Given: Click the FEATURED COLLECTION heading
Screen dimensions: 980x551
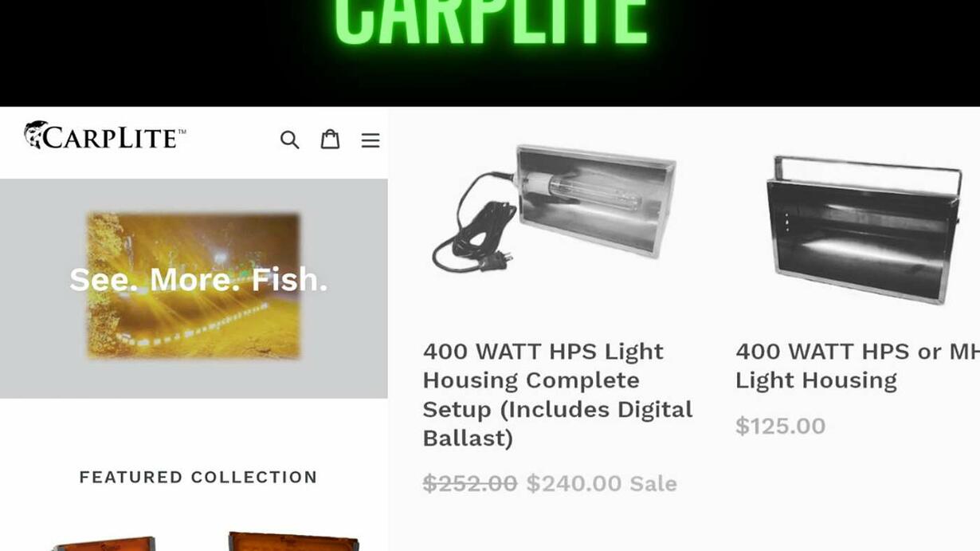Looking at the screenshot, I should 198,477.
